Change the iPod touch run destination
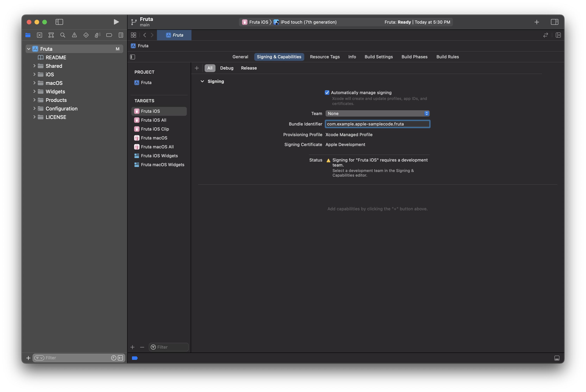 [x=305, y=22]
